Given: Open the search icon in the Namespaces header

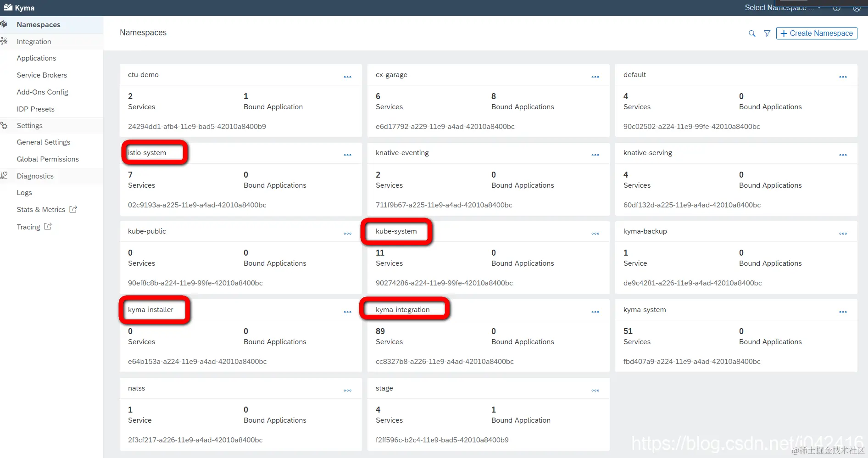Looking at the screenshot, I should [x=752, y=34].
